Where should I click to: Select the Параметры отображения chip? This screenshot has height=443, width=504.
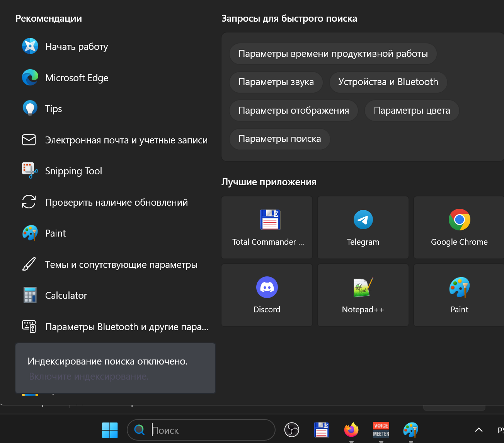pyautogui.click(x=294, y=111)
